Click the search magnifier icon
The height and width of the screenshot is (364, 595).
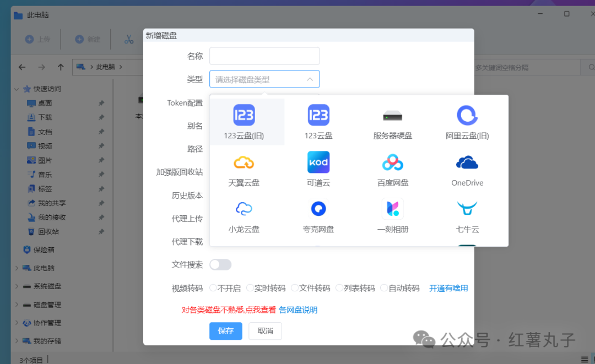click(591, 68)
